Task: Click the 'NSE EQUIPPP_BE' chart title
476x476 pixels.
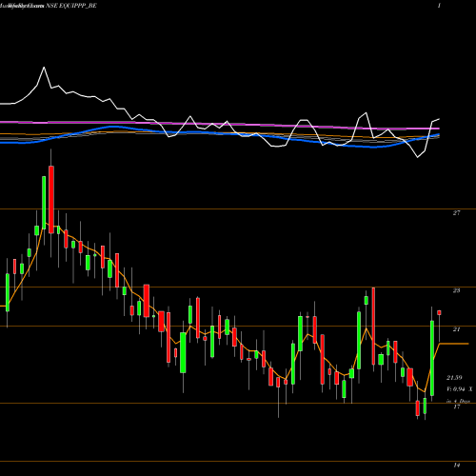Action: [x=71, y=6]
